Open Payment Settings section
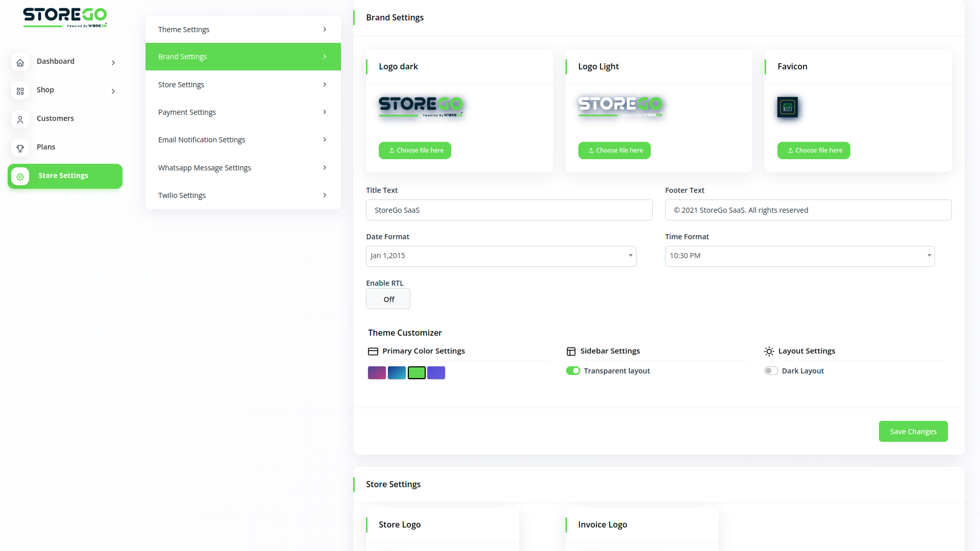This screenshot has width=980, height=551. 243,112
